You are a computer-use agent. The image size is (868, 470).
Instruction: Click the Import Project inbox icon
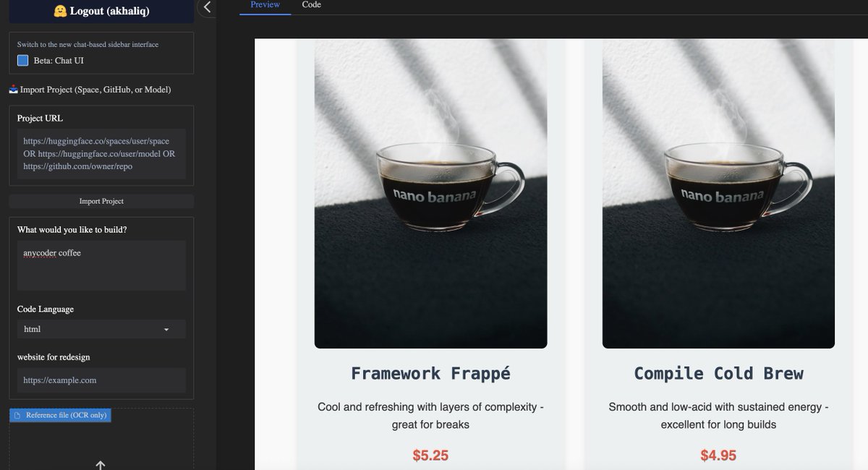(14, 90)
